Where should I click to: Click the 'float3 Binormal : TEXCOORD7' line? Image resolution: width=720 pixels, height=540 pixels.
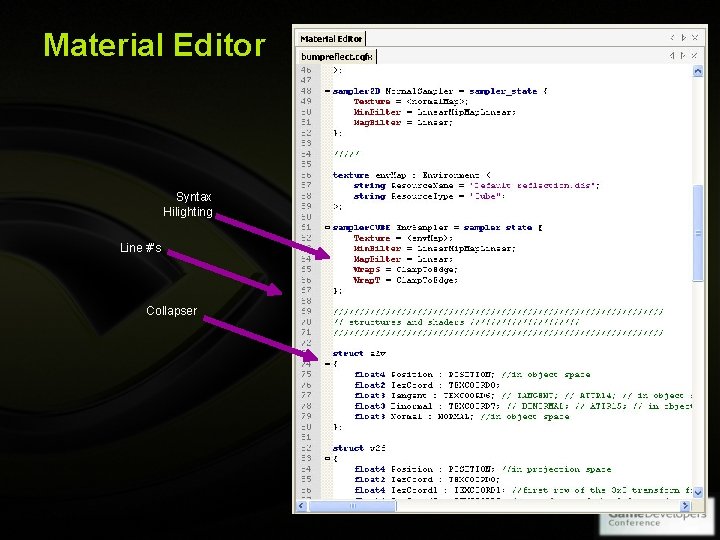click(x=523, y=406)
